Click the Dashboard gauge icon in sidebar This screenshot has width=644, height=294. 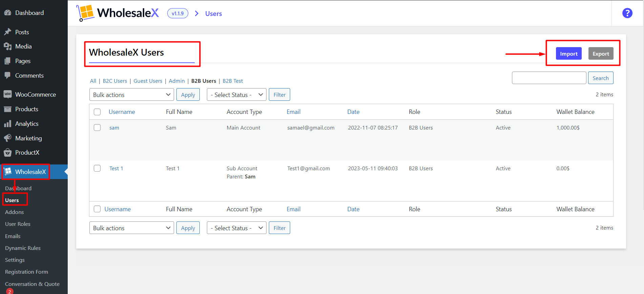(7, 13)
